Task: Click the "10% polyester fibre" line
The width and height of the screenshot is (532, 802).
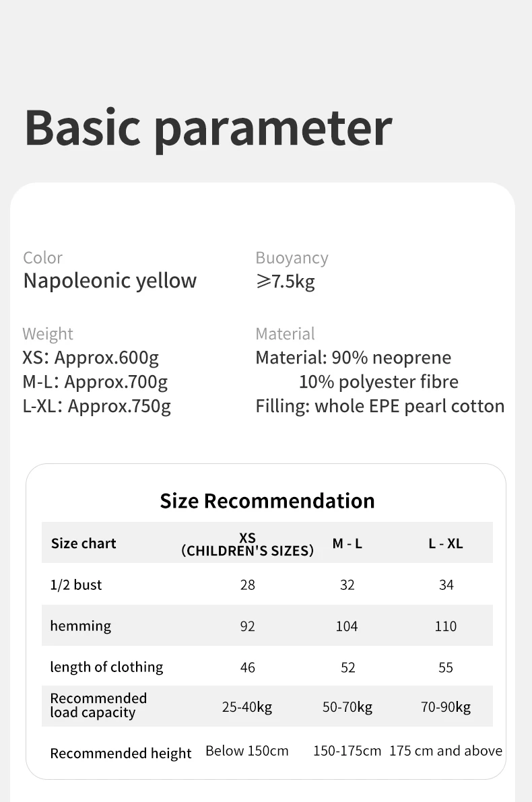Action: tap(378, 382)
